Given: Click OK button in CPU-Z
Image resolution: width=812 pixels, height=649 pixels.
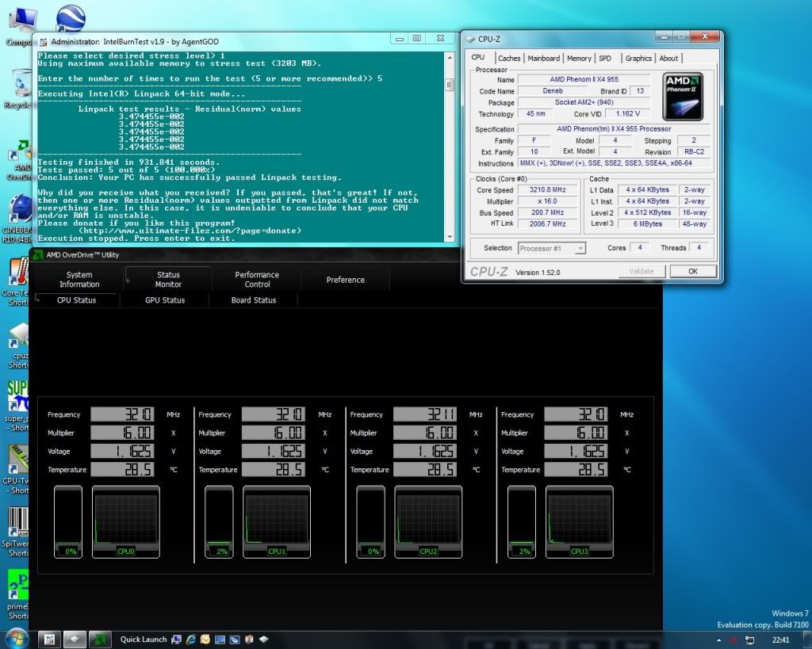Looking at the screenshot, I should [693, 271].
